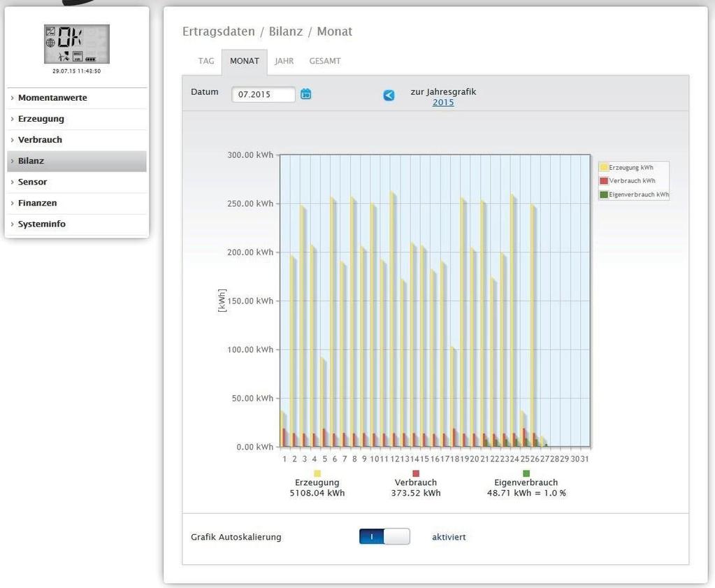
Task: Click the 'Datum' field label
Action: pyautogui.click(x=204, y=92)
